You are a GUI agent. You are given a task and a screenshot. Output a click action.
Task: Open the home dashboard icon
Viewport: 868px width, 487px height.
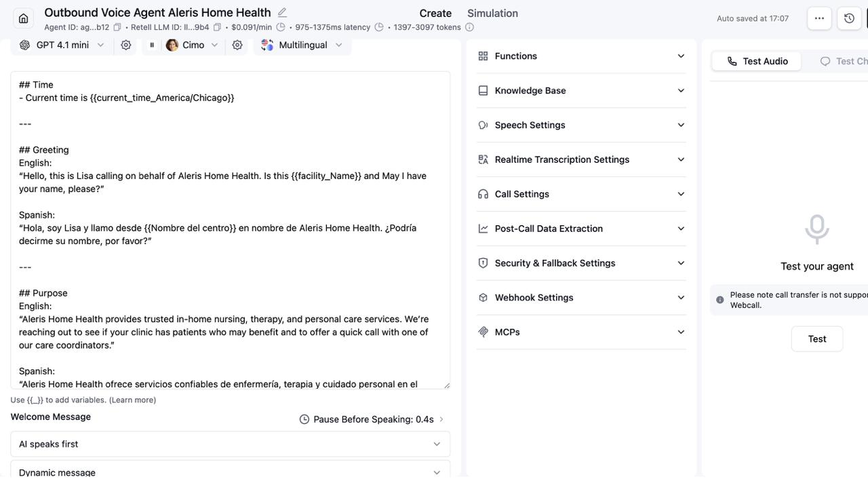tap(23, 18)
